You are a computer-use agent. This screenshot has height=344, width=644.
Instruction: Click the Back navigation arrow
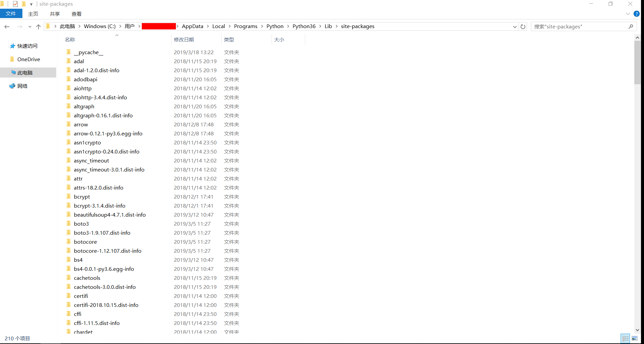(7, 27)
